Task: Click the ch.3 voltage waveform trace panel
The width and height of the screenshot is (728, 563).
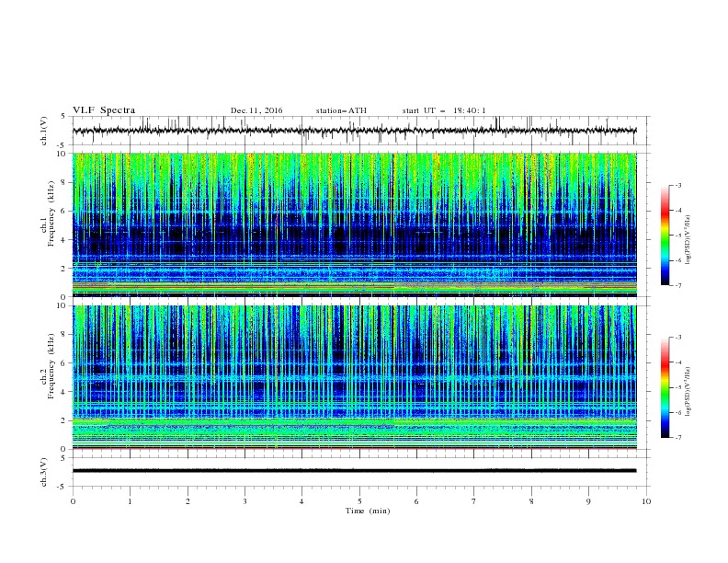Action: coord(359,472)
